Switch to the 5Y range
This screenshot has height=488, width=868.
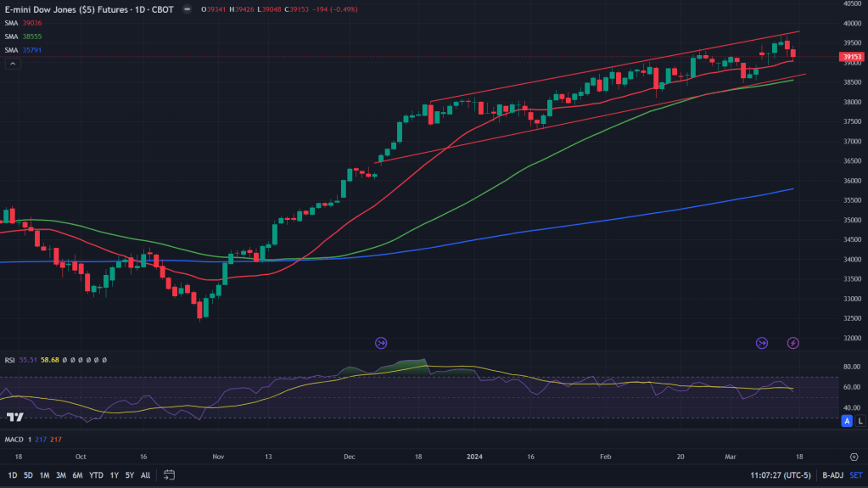tap(129, 475)
